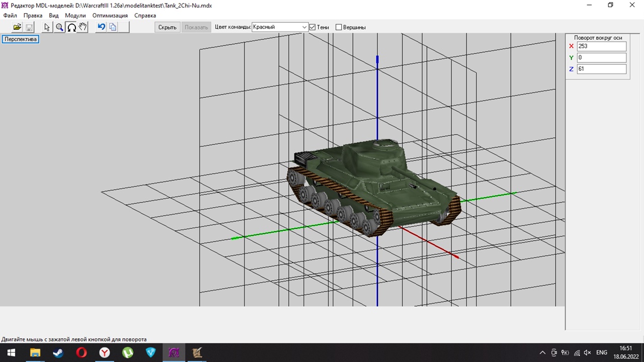Open the blue shield app in taskbar
This screenshot has height=362, width=644.
pyautogui.click(x=150, y=352)
